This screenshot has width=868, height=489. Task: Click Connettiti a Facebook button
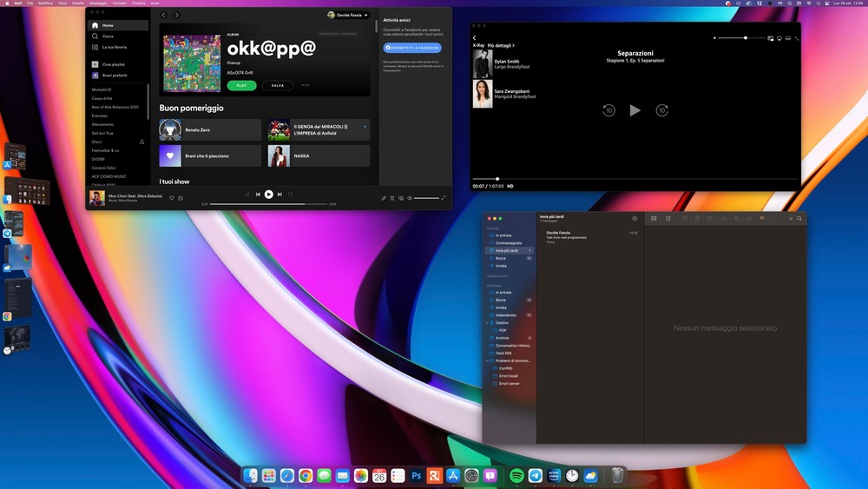click(x=412, y=48)
